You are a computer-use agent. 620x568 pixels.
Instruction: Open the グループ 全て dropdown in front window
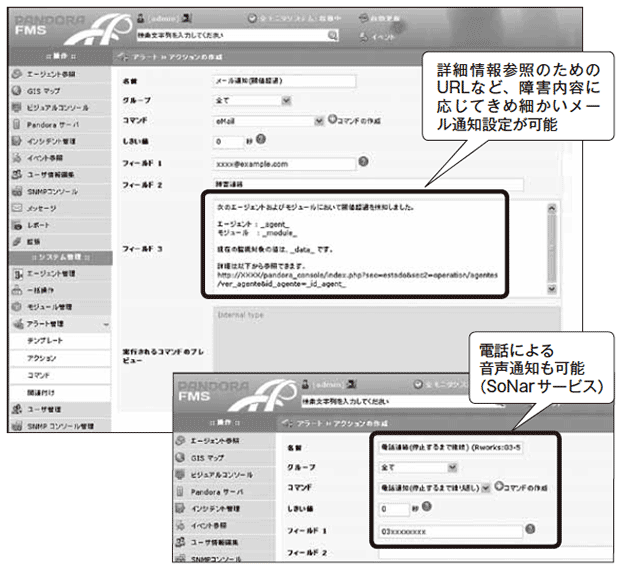point(418,468)
